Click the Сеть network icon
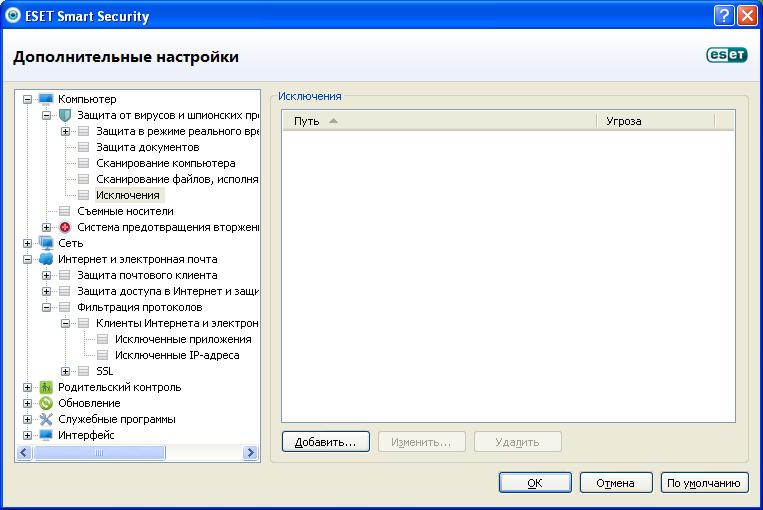Image resolution: width=763 pixels, height=510 pixels. 46,243
